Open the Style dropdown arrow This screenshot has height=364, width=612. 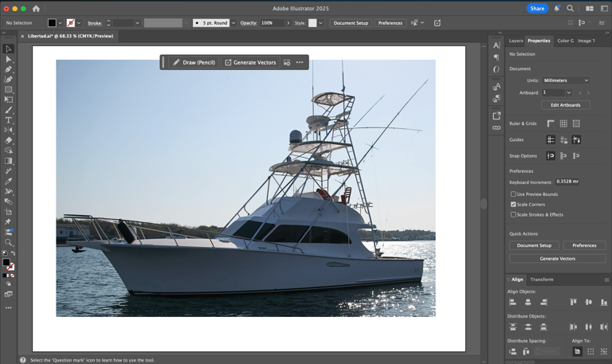point(320,23)
